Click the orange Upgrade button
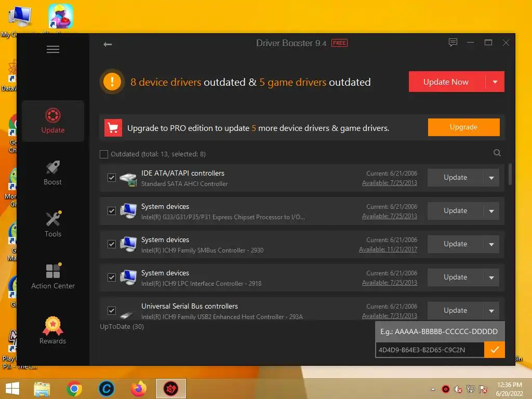 [463, 127]
